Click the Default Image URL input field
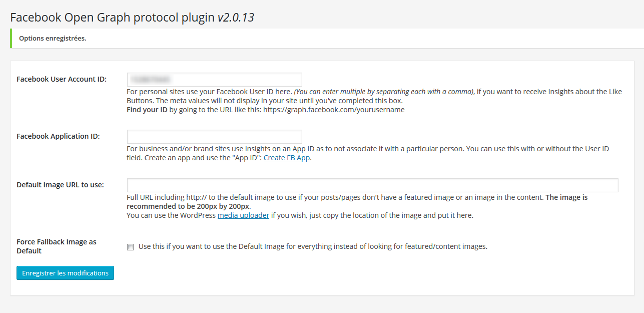This screenshot has width=644, height=313. 372,185
